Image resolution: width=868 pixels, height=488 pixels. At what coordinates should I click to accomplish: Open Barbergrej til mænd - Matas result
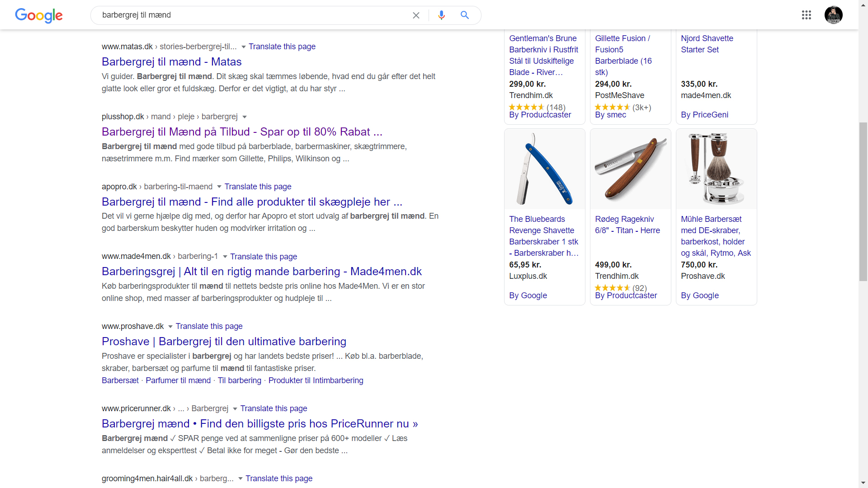[171, 62]
